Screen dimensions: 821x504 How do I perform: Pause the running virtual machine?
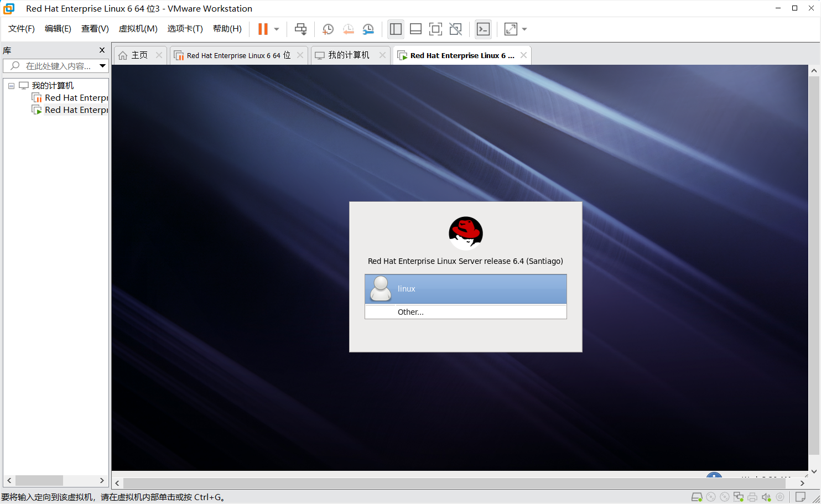click(263, 29)
